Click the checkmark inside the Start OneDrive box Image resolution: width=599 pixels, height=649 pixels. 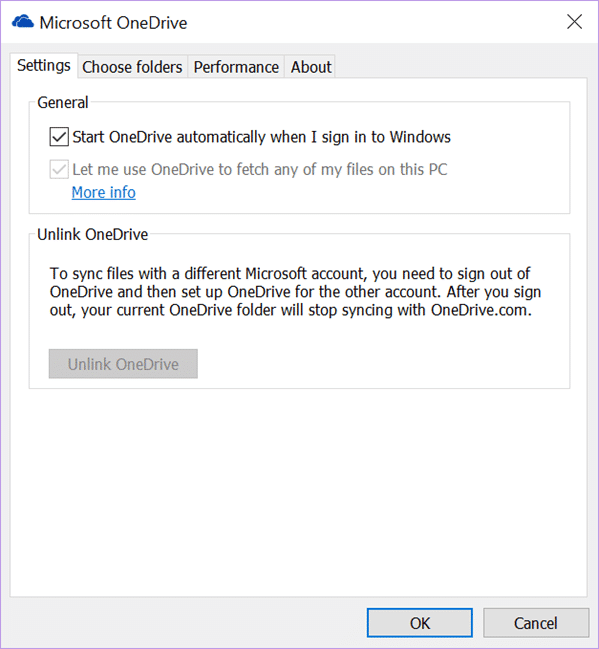pos(59,137)
